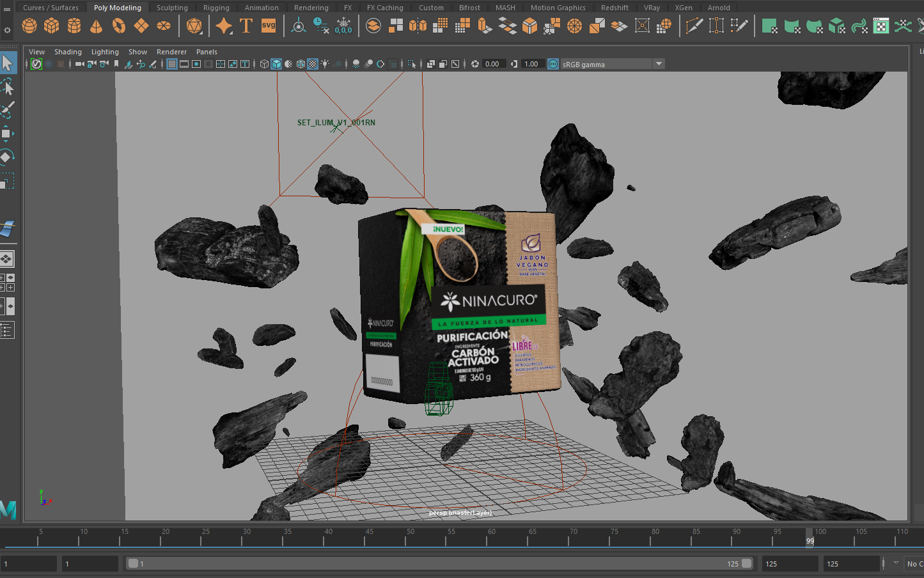Click the Planar UV mapping green icon

click(770, 26)
